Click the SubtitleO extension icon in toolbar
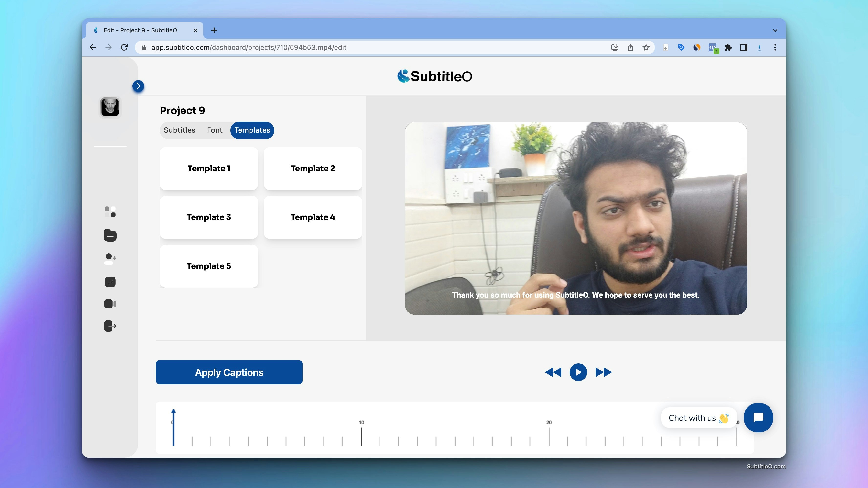Viewport: 868px width, 488px height. click(x=759, y=47)
